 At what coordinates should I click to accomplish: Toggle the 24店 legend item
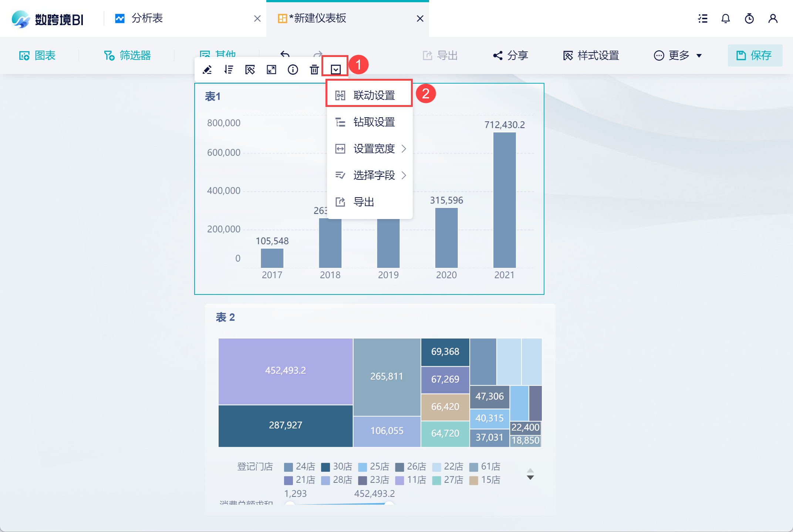point(300,467)
